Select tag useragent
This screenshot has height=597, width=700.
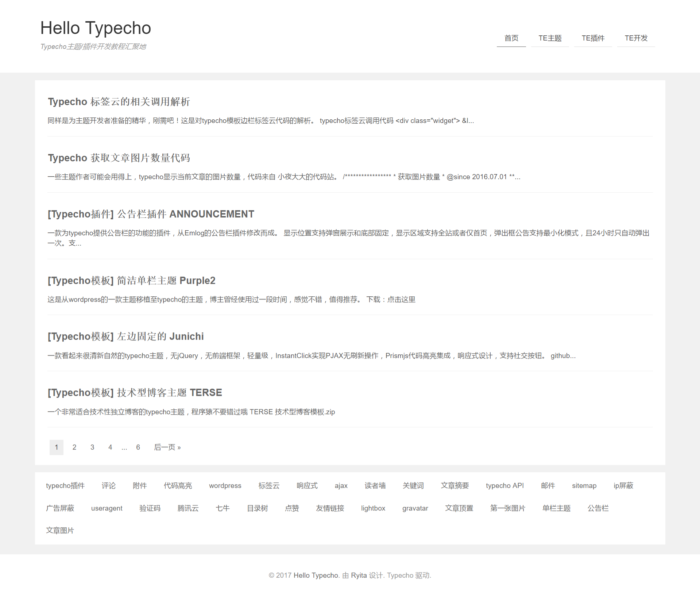107,508
